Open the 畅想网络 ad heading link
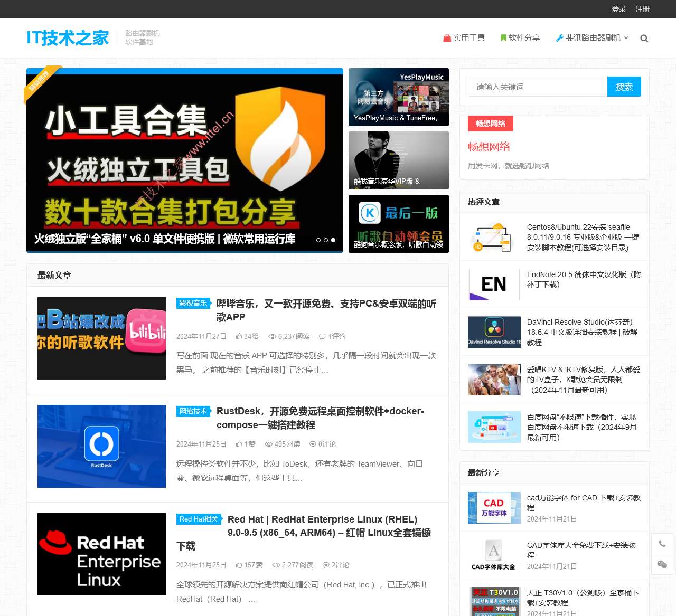This screenshot has height=616, width=676. [x=489, y=147]
